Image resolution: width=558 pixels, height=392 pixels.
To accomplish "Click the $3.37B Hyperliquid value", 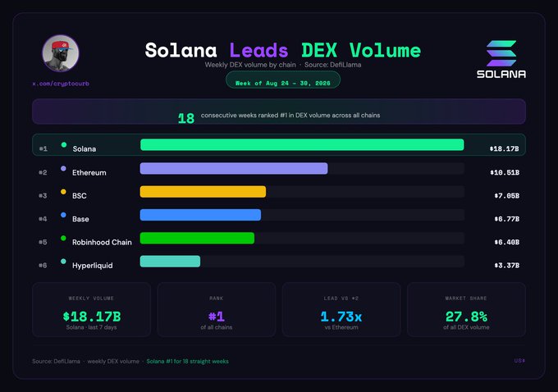I will pyautogui.click(x=507, y=266).
